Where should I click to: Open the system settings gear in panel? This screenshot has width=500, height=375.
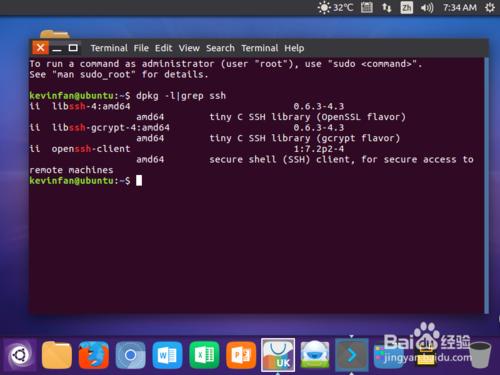pos(490,7)
